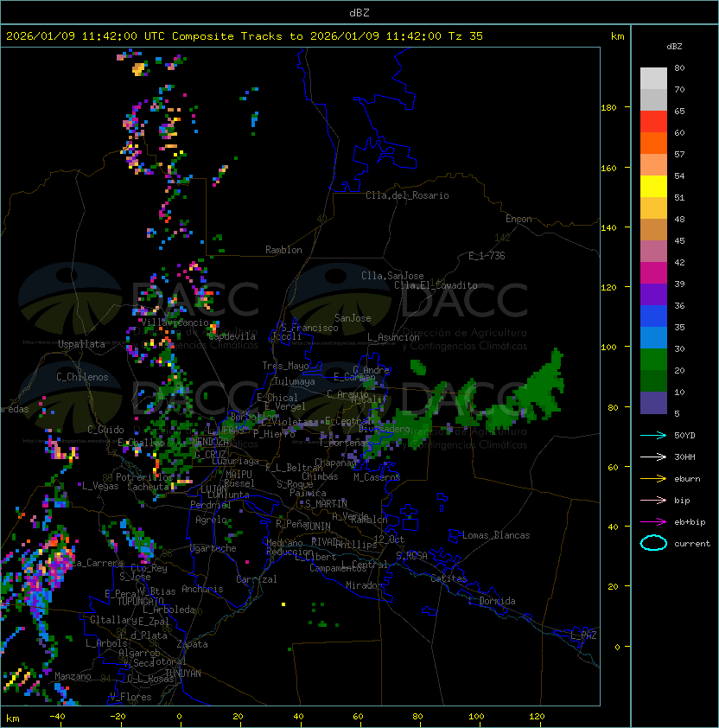
Task: Click map label 'Uspallata'
Action: [x=81, y=344]
